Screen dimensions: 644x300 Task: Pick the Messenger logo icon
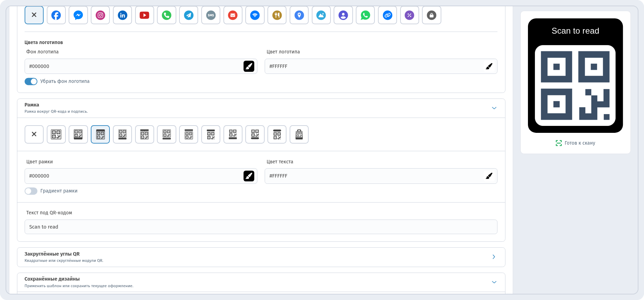pyautogui.click(x=78, y=15)
